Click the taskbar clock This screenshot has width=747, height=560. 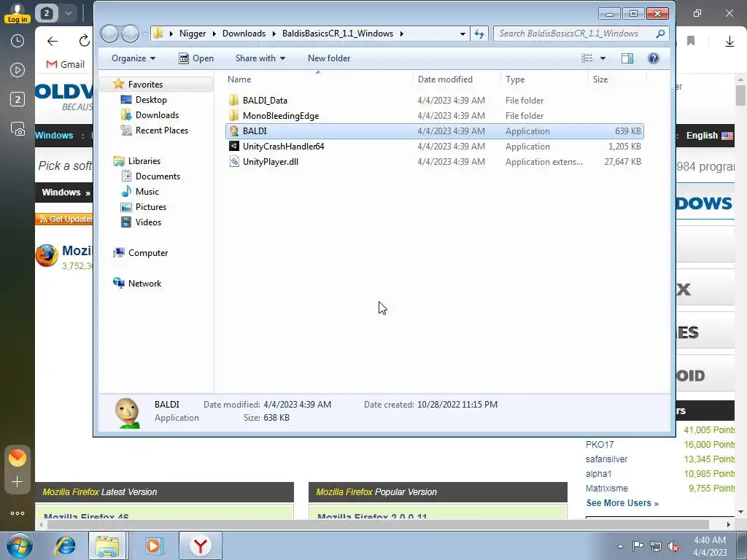710,546
